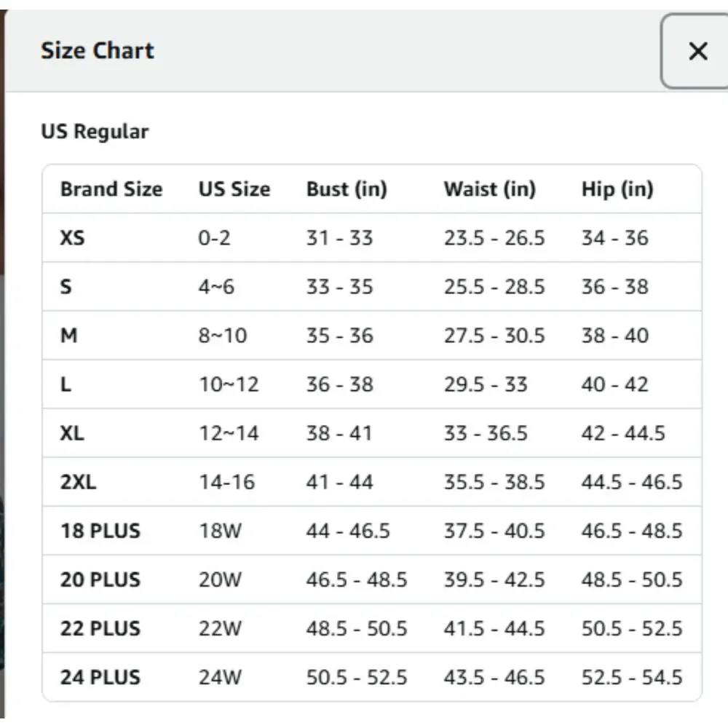This screenshot has width=728, height=728.
Task: Select the XS brand size row label
Action: pyautogui.click(x=72, y=238)
